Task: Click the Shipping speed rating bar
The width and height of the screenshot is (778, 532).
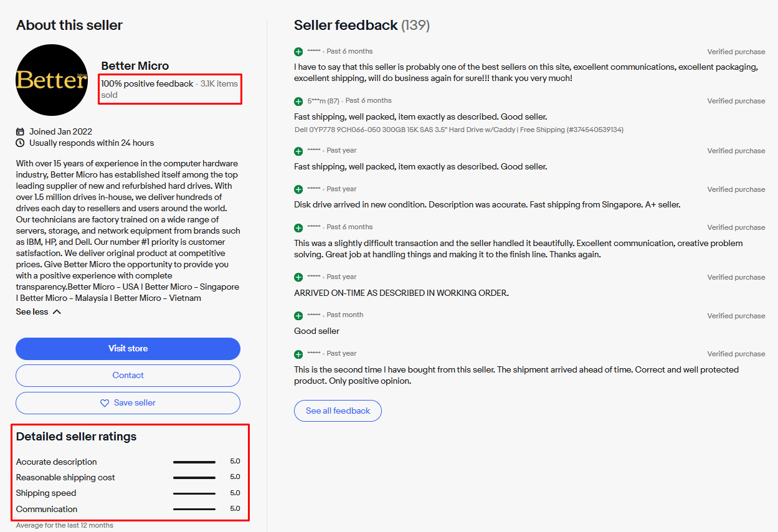Action: (194, 493)
